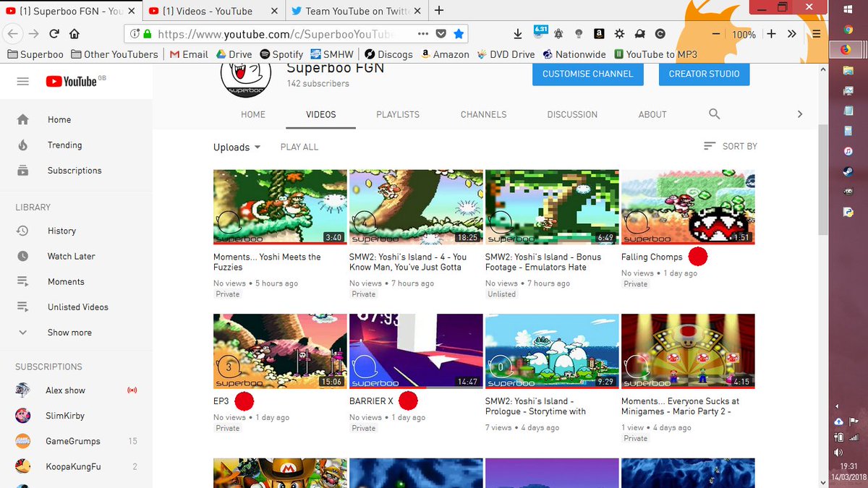The width and height of the screenshot is (868, 488).
Task: Click the browser back arrow
Action: [12, 34]
